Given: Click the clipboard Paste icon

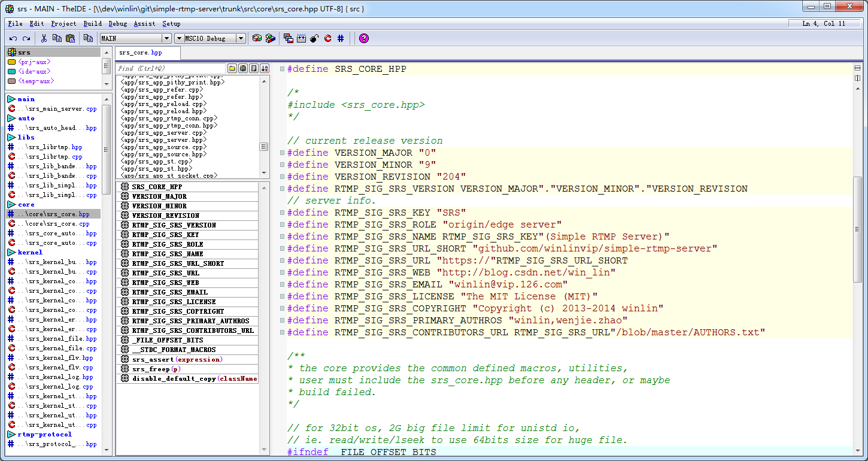Looking at the screenshot, I should coord(70,38).
